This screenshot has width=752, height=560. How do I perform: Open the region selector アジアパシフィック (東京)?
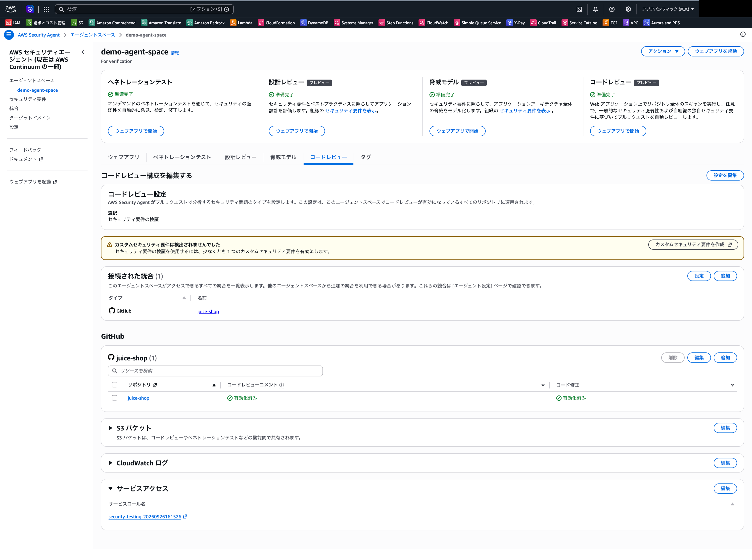point(668,9)
